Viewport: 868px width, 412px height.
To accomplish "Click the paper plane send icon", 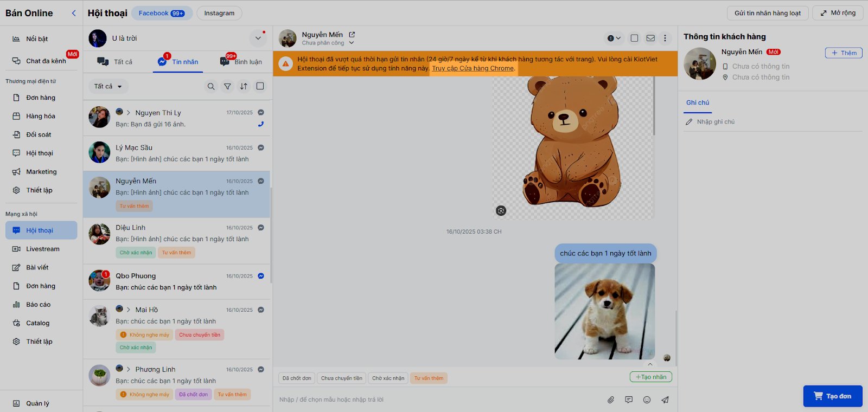I will pos(665,400).
